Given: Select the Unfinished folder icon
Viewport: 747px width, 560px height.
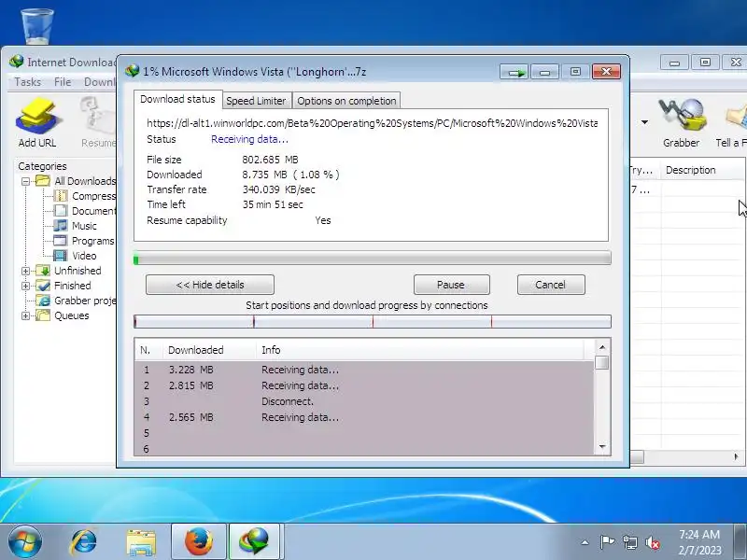Looking at the screenshot, I should tap(43, 271).
